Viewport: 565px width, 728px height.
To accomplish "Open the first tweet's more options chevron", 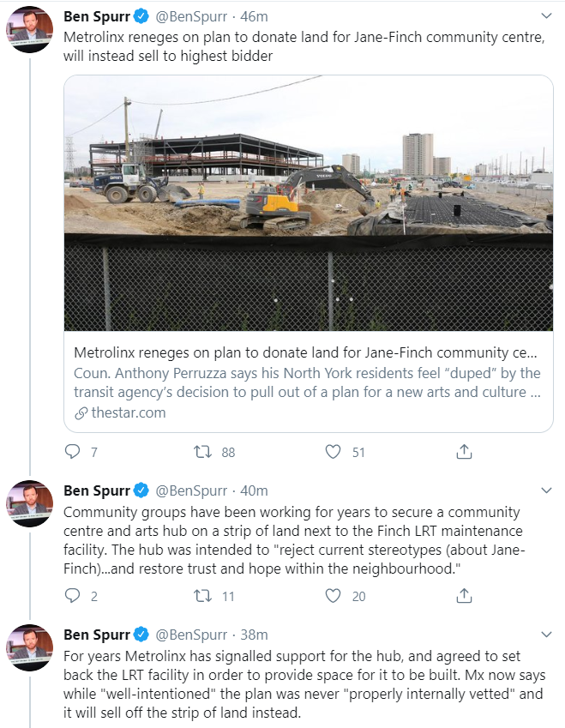I will (x=546, y=16).
